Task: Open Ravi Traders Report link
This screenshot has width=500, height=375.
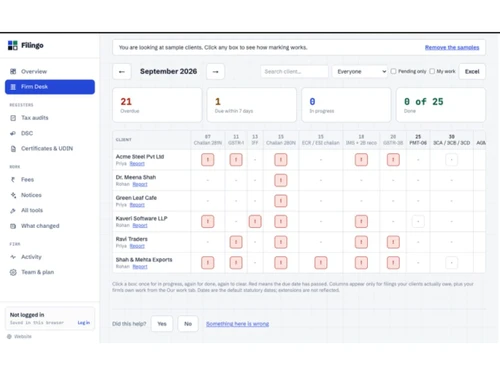Action: pyautogui.click(x=137, y=246)
